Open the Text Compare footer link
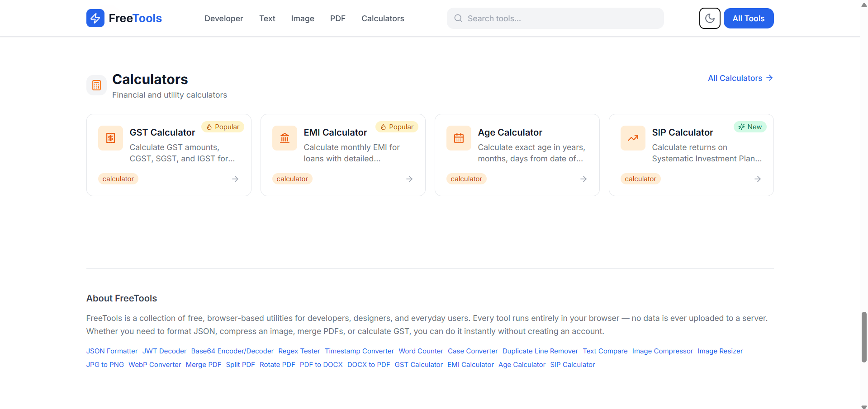868x409 pixels. 605,351
